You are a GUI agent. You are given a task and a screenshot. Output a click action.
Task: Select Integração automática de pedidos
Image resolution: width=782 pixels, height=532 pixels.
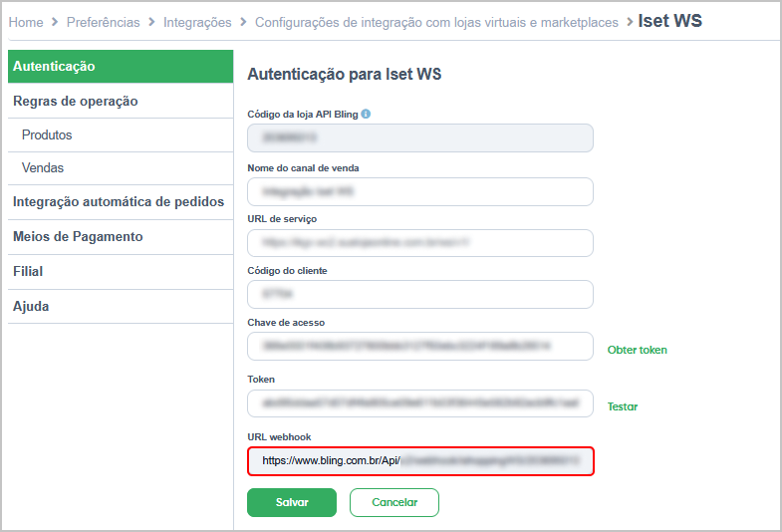[x=121, y=202]
